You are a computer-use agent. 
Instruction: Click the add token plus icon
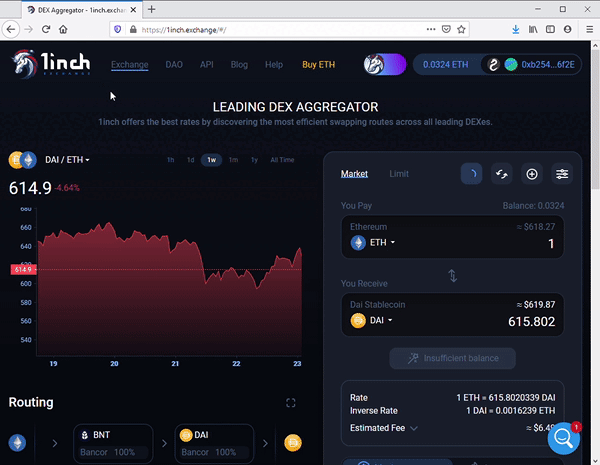click(532, 174)
